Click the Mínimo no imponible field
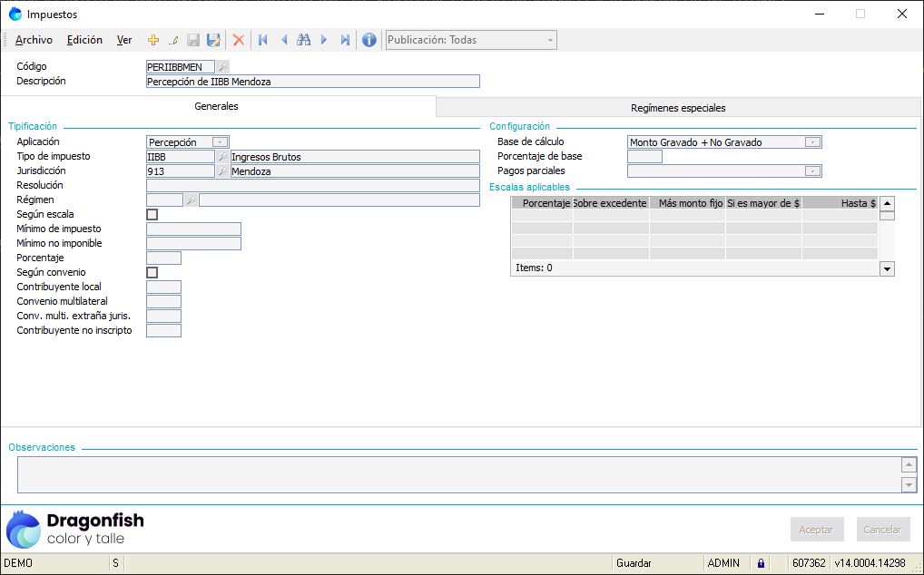Screen dimensions: 924x575 [193, 244]
